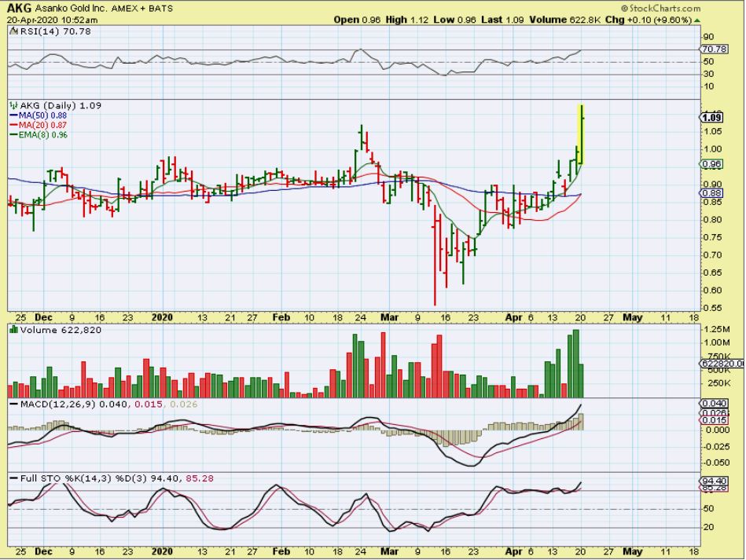Click the AKG ticker symbol in the header
The image size is (746, 560).
(x=19, y=8)
